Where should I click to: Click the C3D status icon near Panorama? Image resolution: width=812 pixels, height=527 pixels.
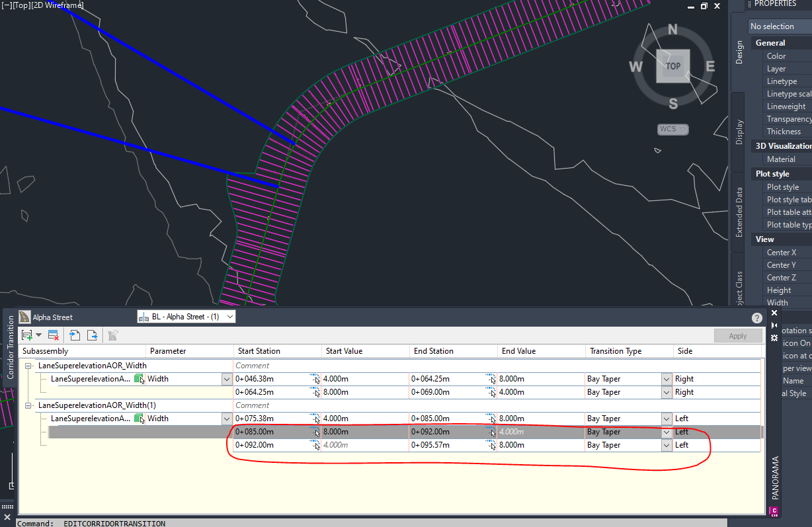[773, 511]
